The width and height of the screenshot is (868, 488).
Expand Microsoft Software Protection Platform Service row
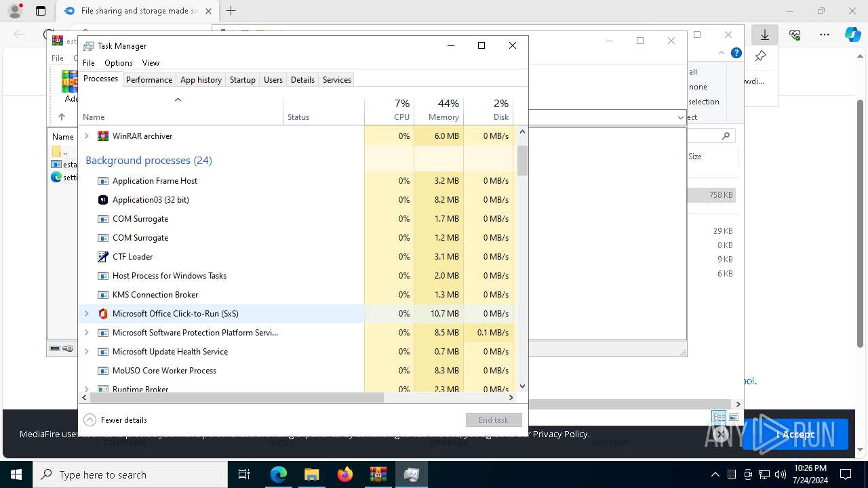tap(86, 333)
